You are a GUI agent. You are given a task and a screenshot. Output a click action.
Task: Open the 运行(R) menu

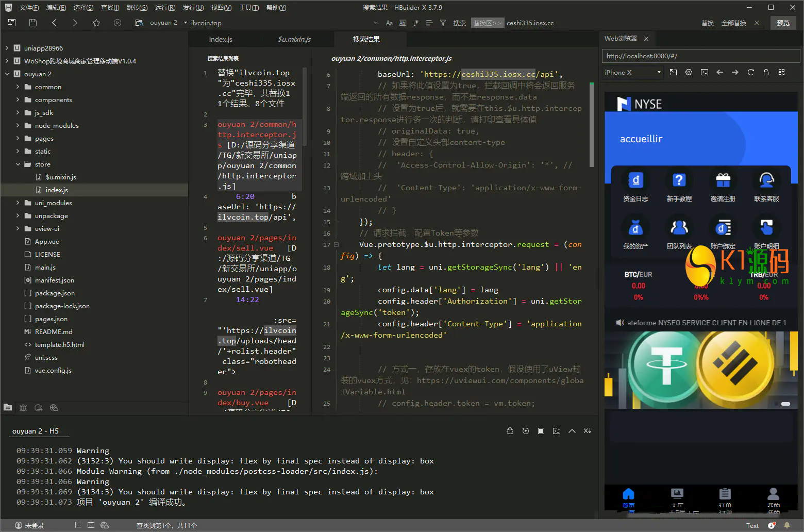(x=165, y=7)
